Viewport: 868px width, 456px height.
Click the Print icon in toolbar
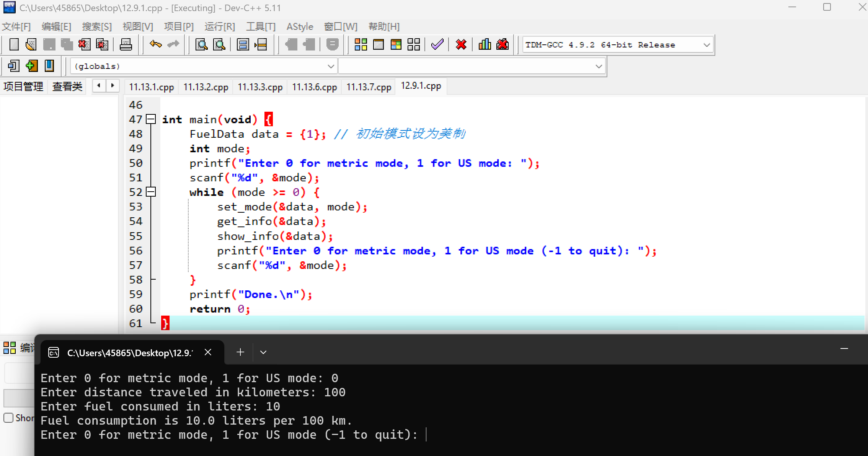coord(126,45)
